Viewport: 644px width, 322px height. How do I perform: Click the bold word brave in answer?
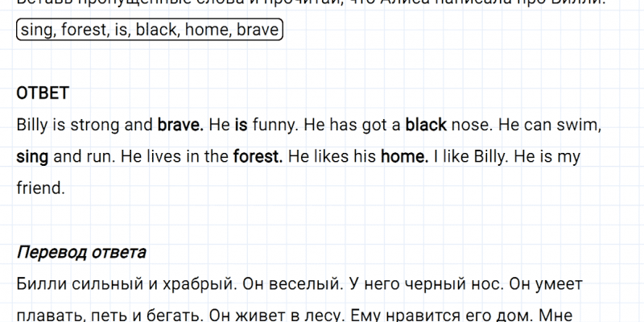(x=180, y=126)
